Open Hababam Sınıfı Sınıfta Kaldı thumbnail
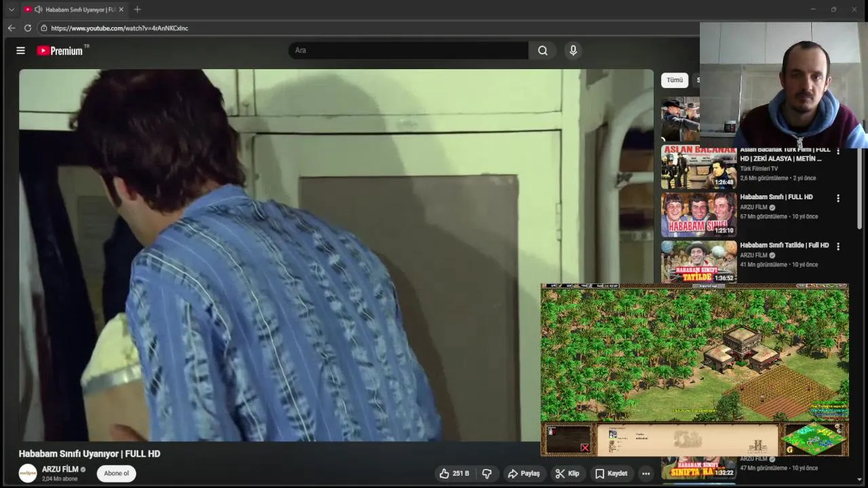 (698, 468)
